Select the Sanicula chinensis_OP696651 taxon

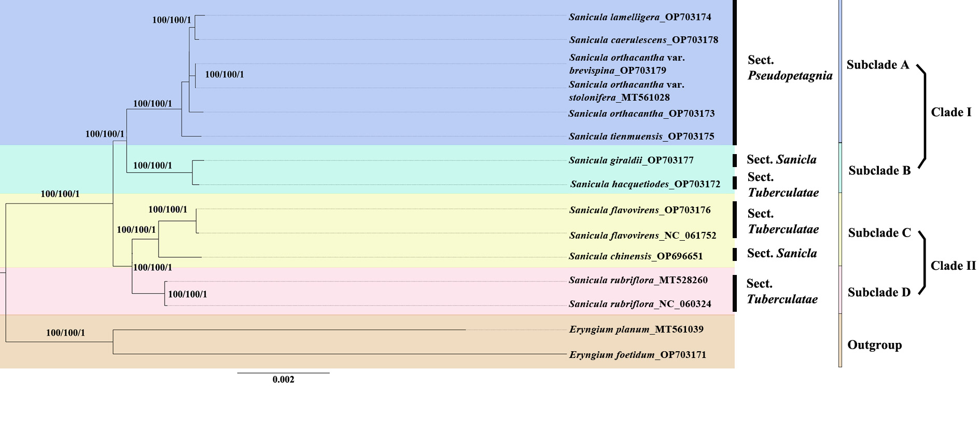click(635, 256)
